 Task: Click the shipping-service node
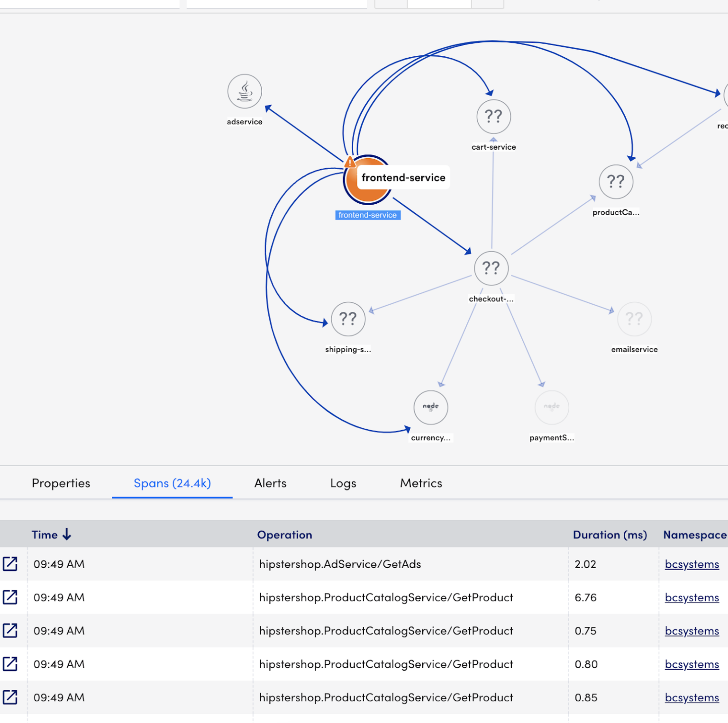tap(348, 319)
